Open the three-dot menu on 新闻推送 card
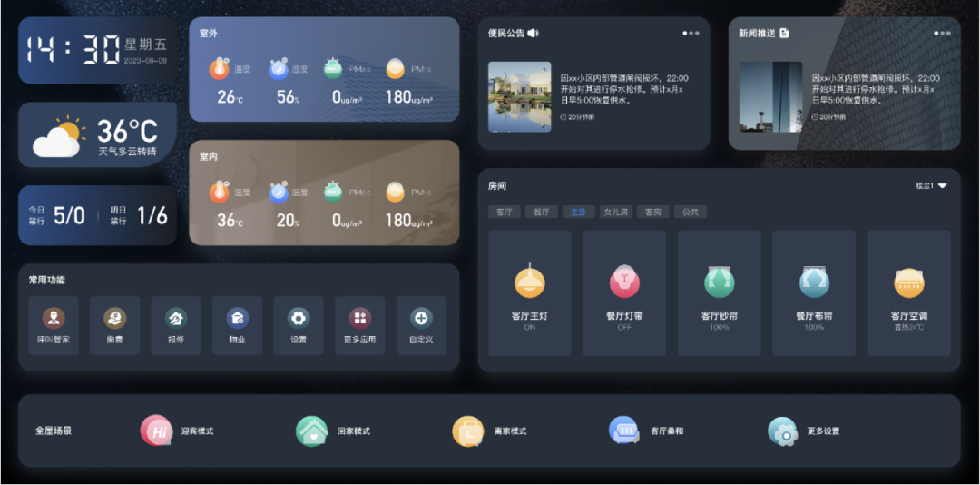 click(943, 34)
